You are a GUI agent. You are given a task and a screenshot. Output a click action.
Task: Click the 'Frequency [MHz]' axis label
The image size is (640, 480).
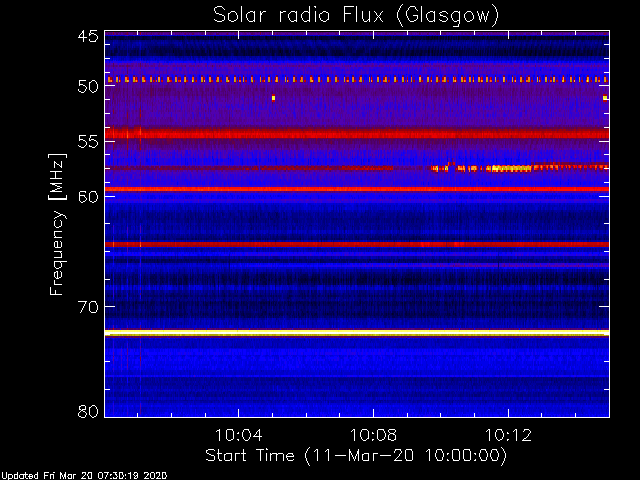pyautogui.click(x=57, y=224)
